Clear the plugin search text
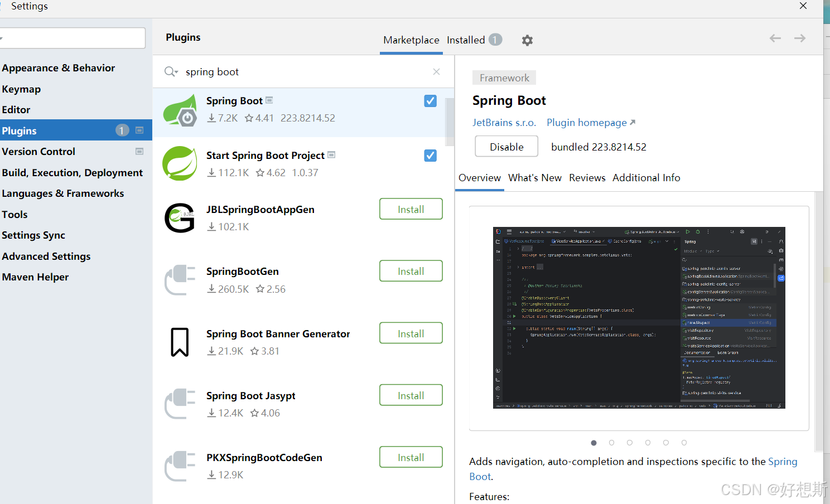 (x=436, y=72)
